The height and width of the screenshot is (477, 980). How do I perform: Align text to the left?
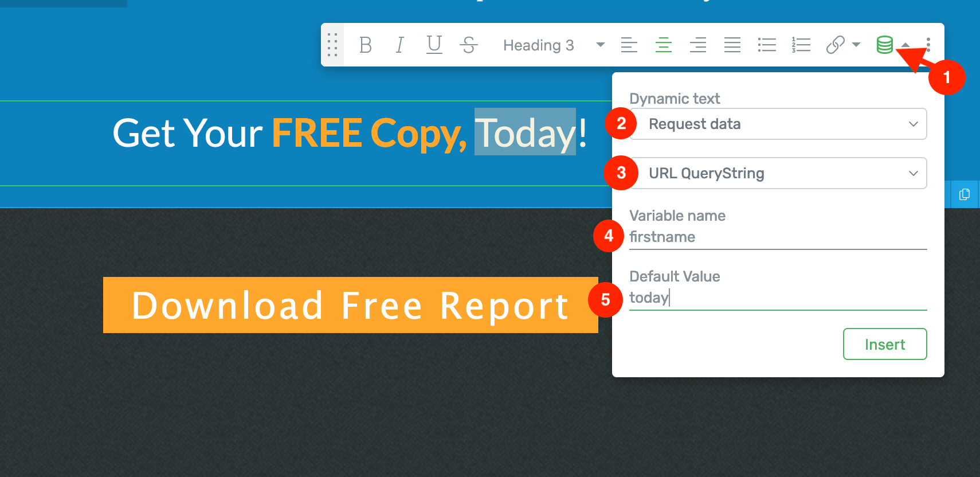tap(629, 45)
